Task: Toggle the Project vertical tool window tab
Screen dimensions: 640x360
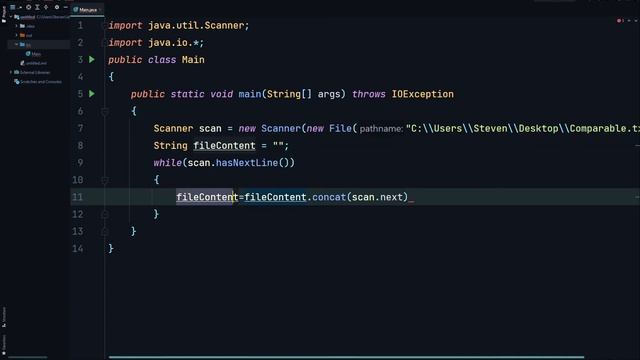Action: [4, 14]
